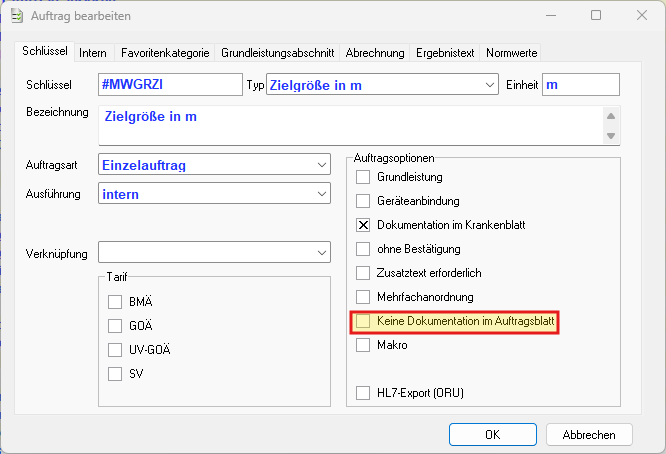Enable the HL7-Export (ORU) option
The width and height of the screenshot is (666, 454).
click(364, 393)
